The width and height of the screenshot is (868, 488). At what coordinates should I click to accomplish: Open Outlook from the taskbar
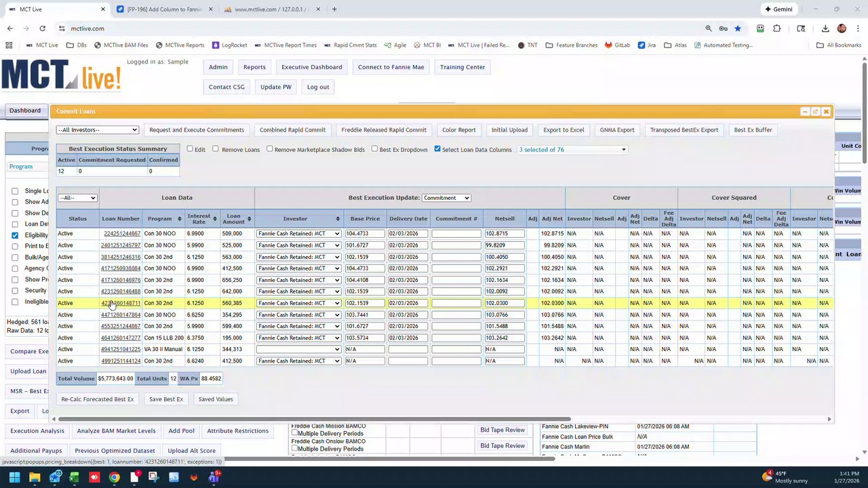pos(54,478)
